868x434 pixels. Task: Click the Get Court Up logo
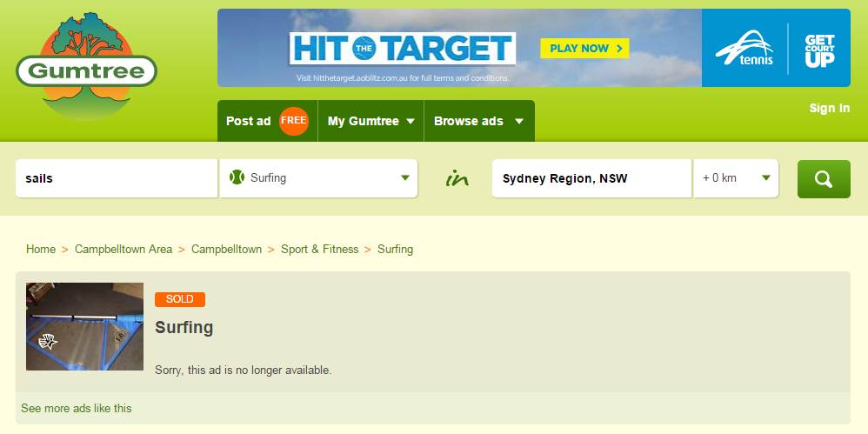click(x=819, y=51)
